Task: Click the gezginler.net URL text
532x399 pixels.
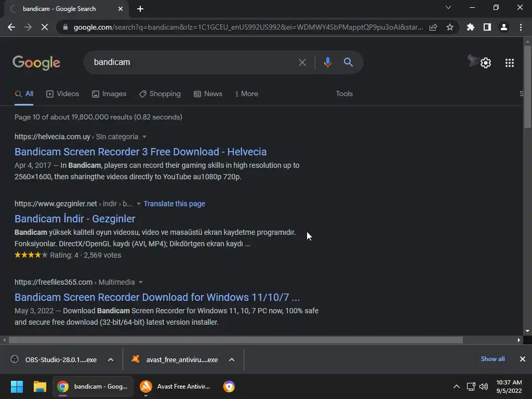Action: point(56,204)
